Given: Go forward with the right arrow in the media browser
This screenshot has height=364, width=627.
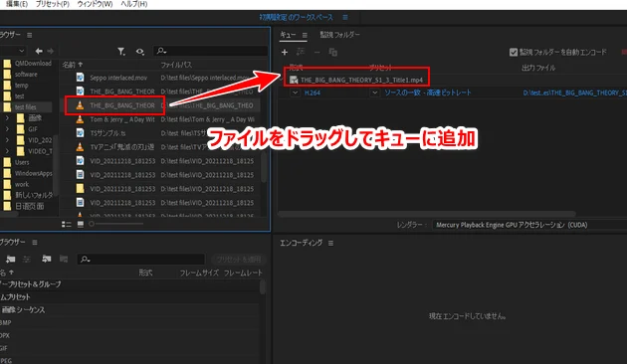Looking at the screenshot, I should point(51,51).
